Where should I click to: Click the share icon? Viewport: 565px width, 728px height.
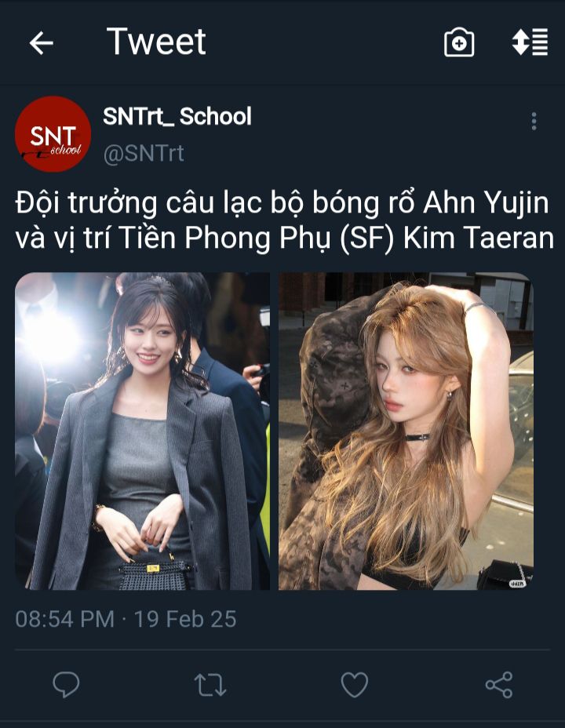(499, 684)
